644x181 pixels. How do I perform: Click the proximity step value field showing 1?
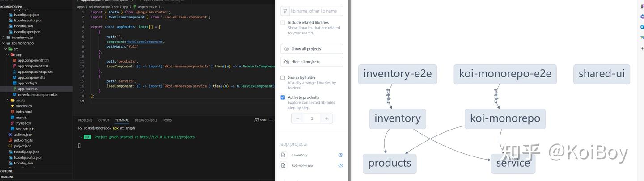[x=312, y=118]
